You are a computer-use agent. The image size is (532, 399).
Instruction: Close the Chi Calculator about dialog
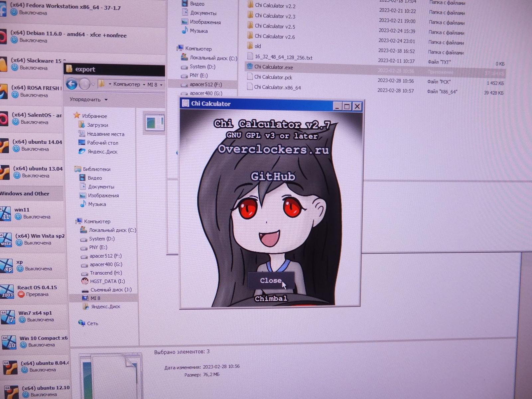pos(271,281)
